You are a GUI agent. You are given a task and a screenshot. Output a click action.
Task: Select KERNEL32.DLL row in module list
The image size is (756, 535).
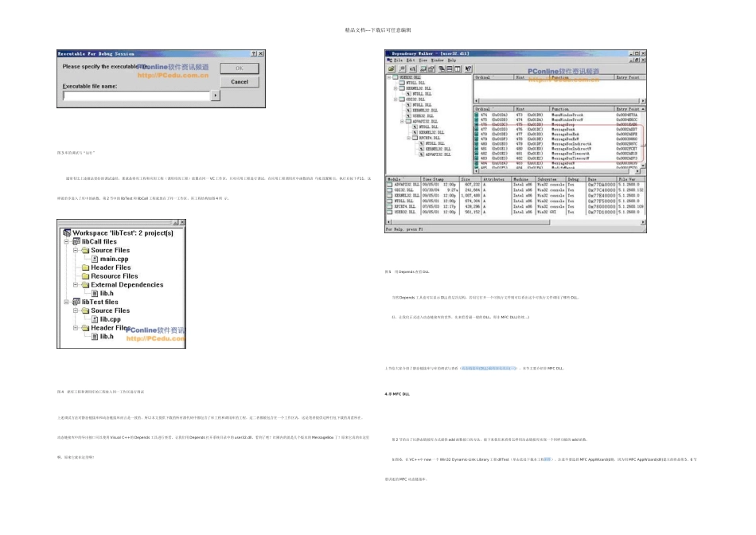coord(515,196)
